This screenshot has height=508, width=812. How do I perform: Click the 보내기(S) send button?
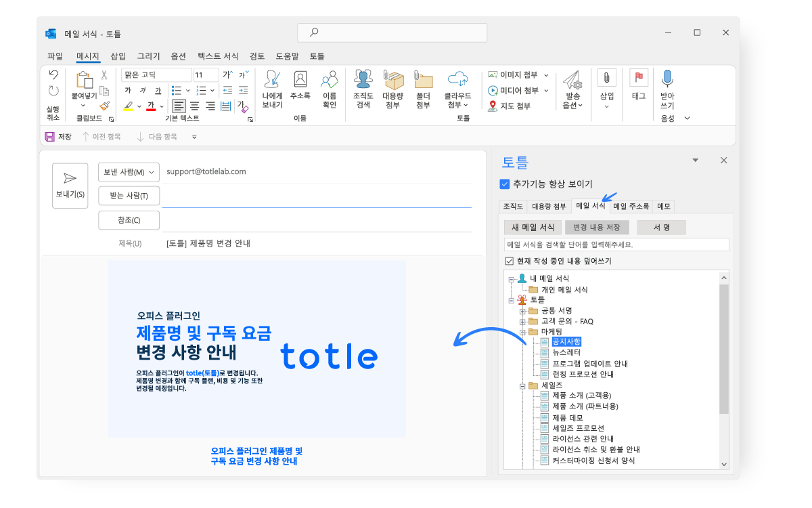coord(70,186)
